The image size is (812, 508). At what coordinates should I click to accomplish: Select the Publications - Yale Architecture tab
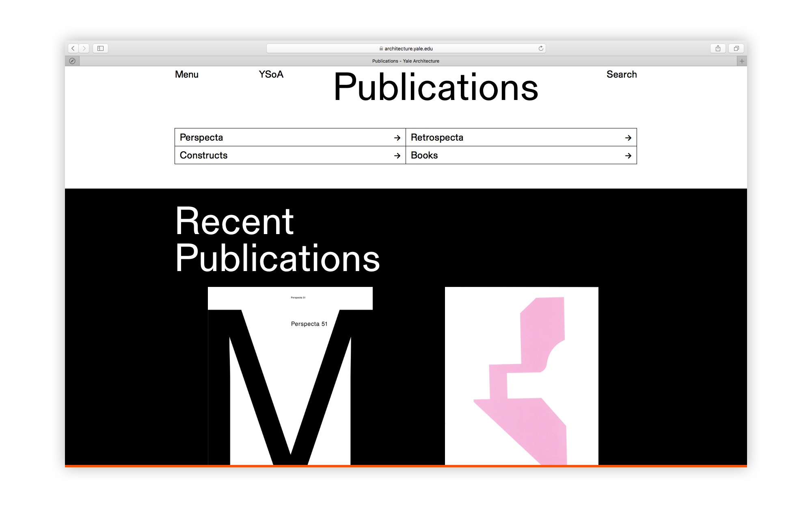pos(406,61)
